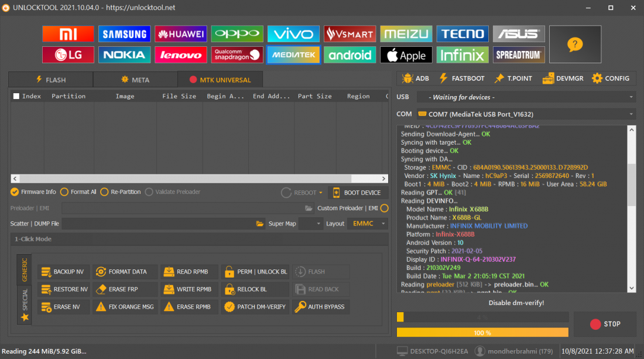Screen dimensions: 644x359
Task: Switch to the META tab
Action: point(136,80)
